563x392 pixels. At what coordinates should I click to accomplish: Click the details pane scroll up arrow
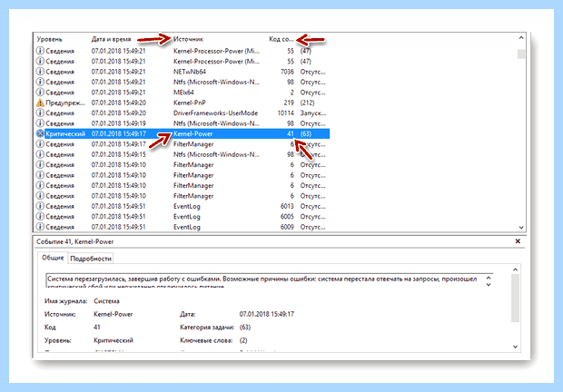point(515,269)
